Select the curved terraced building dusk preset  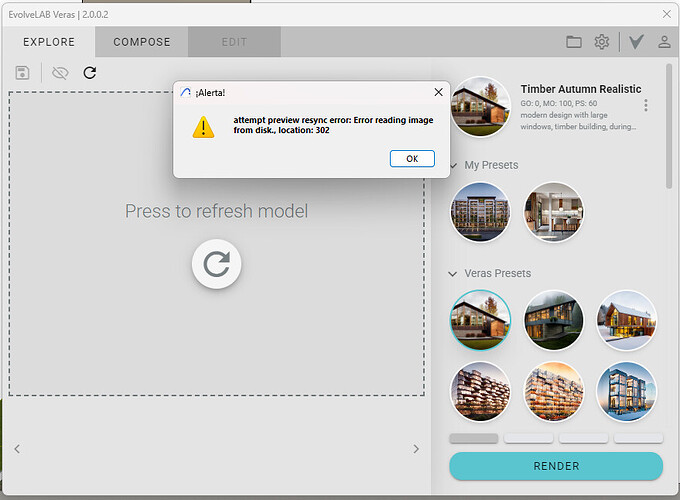(x=480, y=392)
